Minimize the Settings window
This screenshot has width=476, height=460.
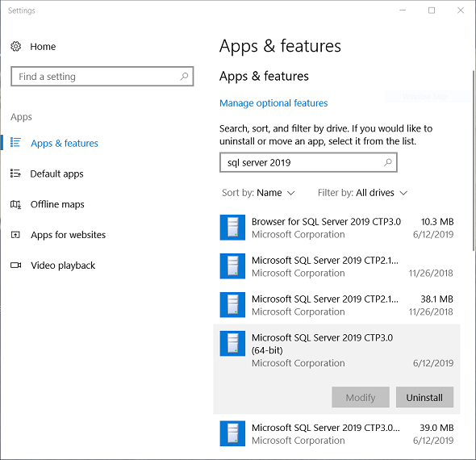click(x=403, y=10)
